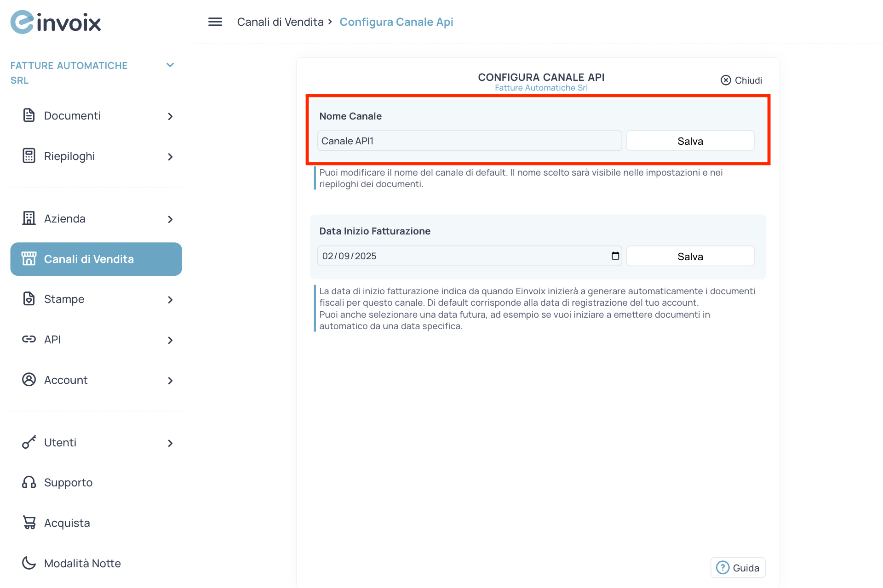This screenshot has height=588, width=883.
Task: Open the API link icon
Action: pyautogui.click(x=29, y=339)
